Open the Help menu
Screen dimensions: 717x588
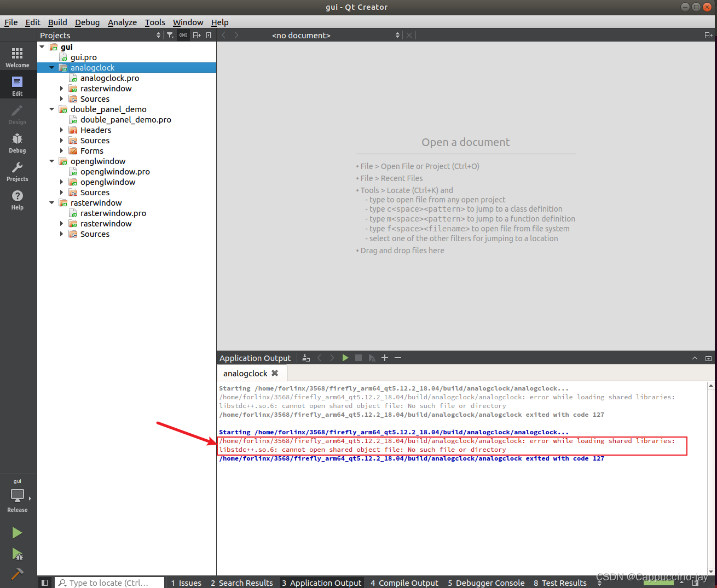(x=220, y=22)
